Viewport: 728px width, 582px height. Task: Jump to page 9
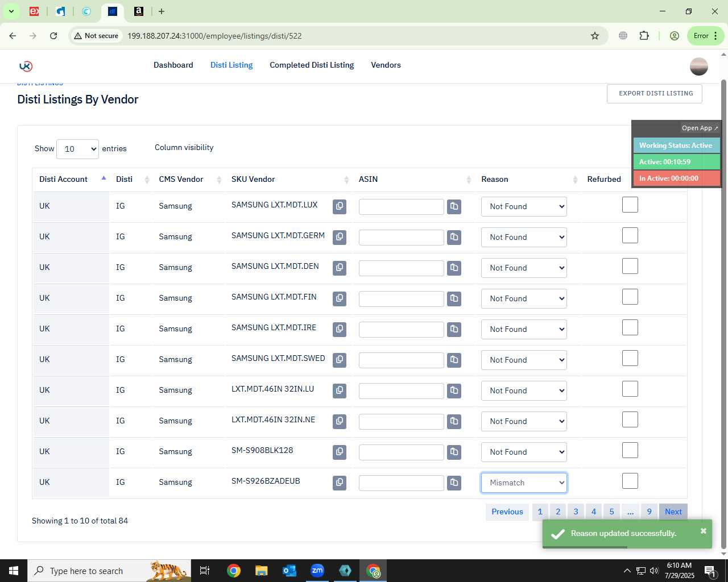coord(649,512)
